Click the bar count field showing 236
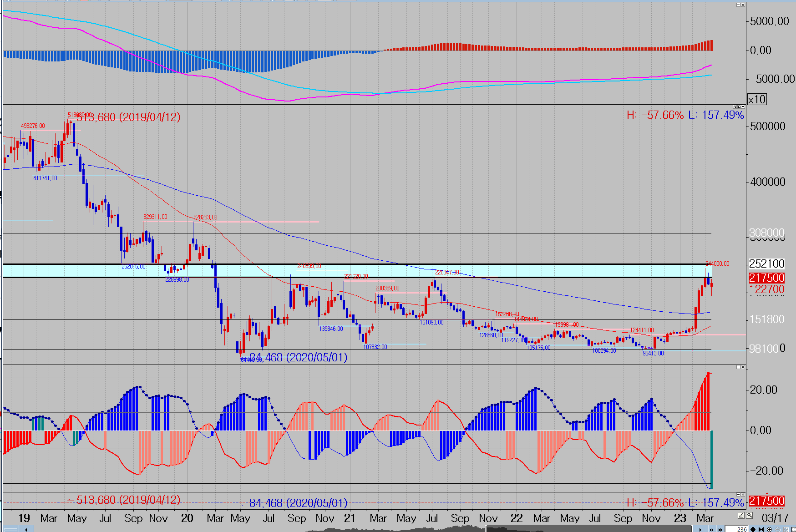796x532 pixels. [x=737, y=529]
